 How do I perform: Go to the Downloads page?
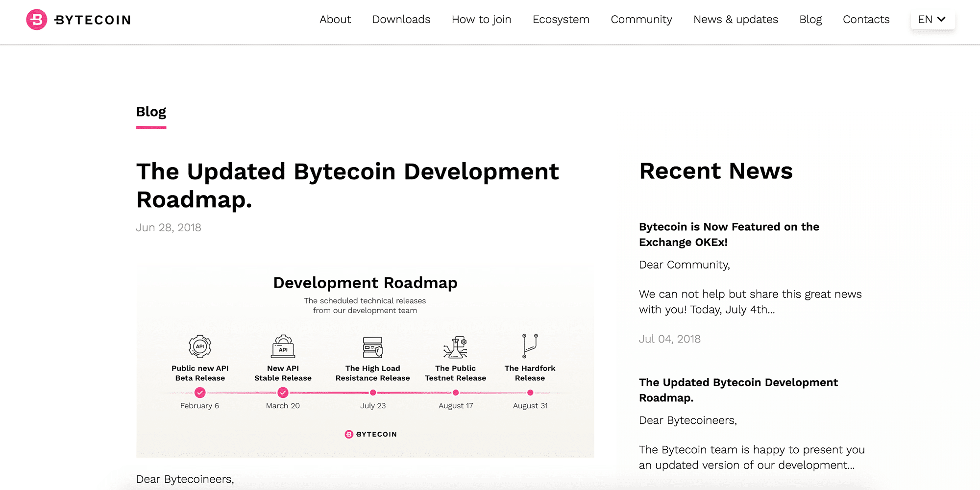pyautogui.click(x=401, y=20)
